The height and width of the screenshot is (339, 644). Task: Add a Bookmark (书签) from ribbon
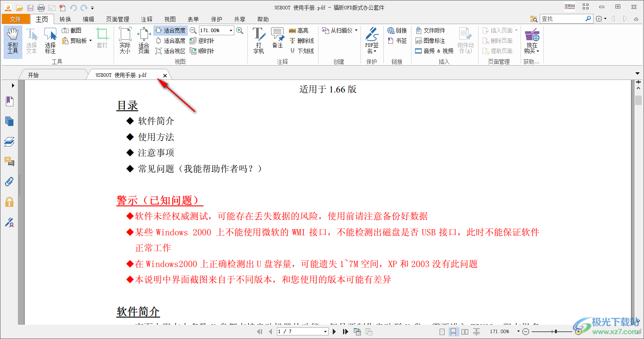(x=397, y=41)
